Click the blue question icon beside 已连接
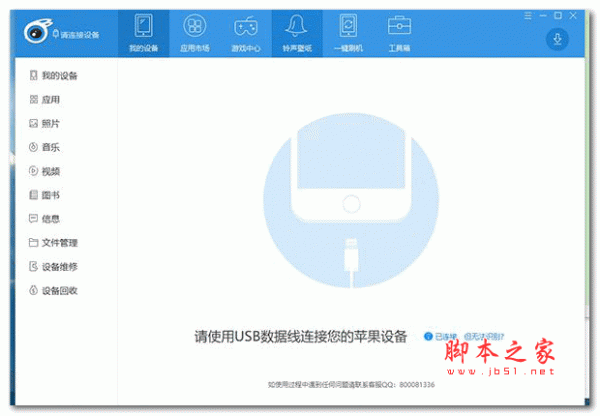This screenshot has width=600, height=416. (429, 336)
